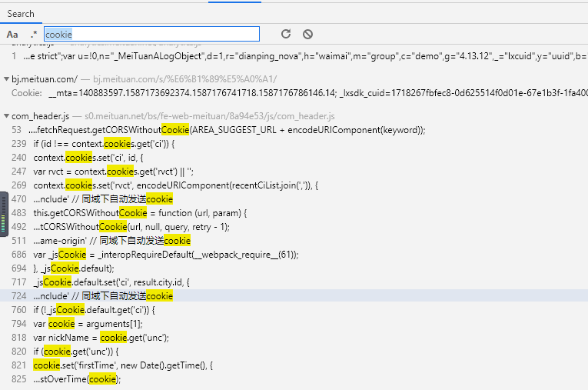
Task: Open result line 694 _jsCookie.default)
Action: (x=294, y=268)
